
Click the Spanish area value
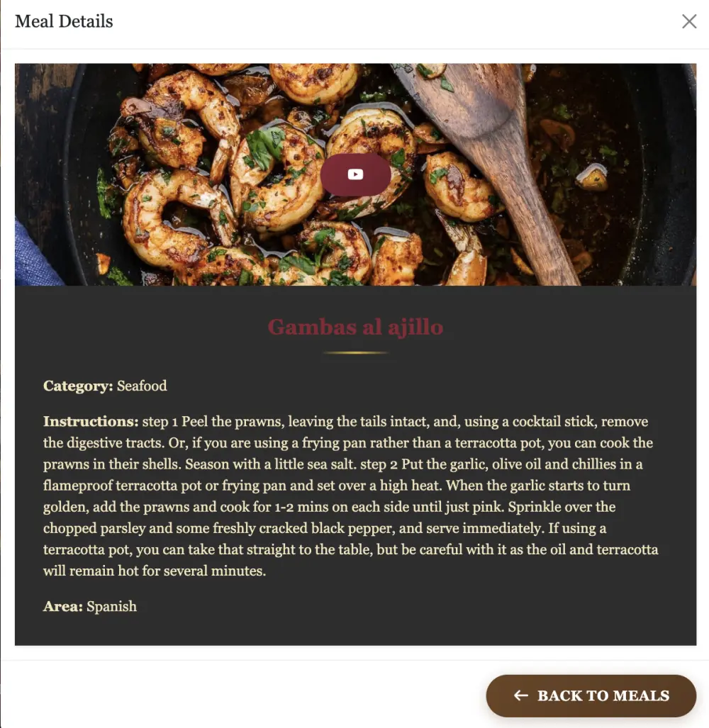click(x=112, y=606)
